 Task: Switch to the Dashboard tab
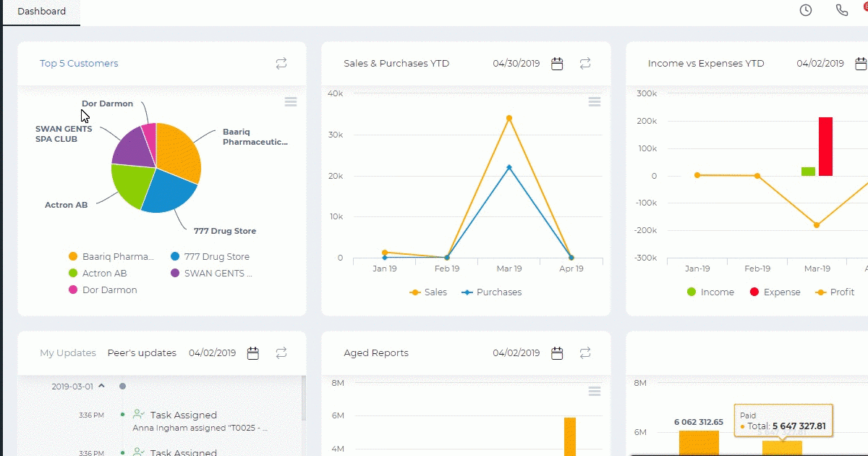(x=41, y=12)
